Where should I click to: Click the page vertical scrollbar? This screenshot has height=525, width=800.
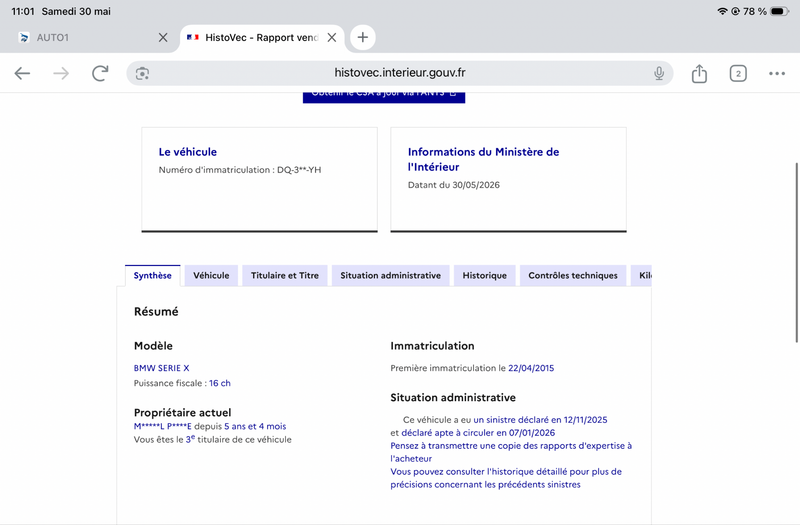coord(796,253)
